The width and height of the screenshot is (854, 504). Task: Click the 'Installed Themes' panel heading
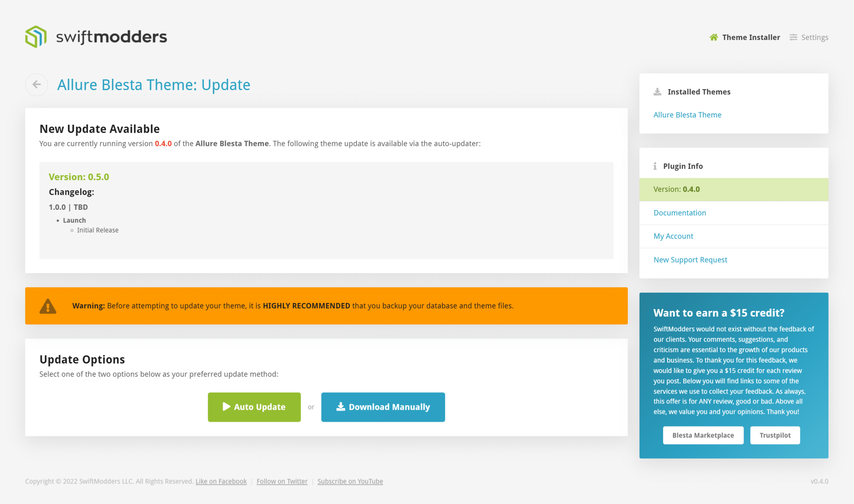[x=699, y=92]
